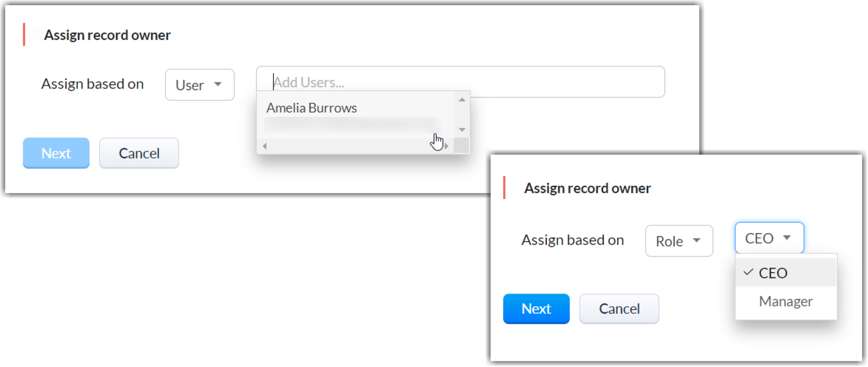This screenshot has width=868, height=367.
Task: Open the User assignment type dropdown
Action: 199,85
